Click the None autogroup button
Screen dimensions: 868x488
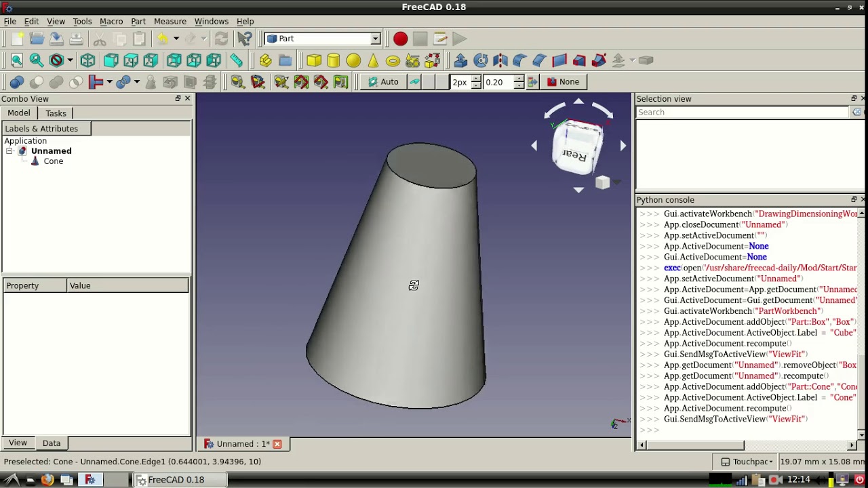tap(563, 82)
